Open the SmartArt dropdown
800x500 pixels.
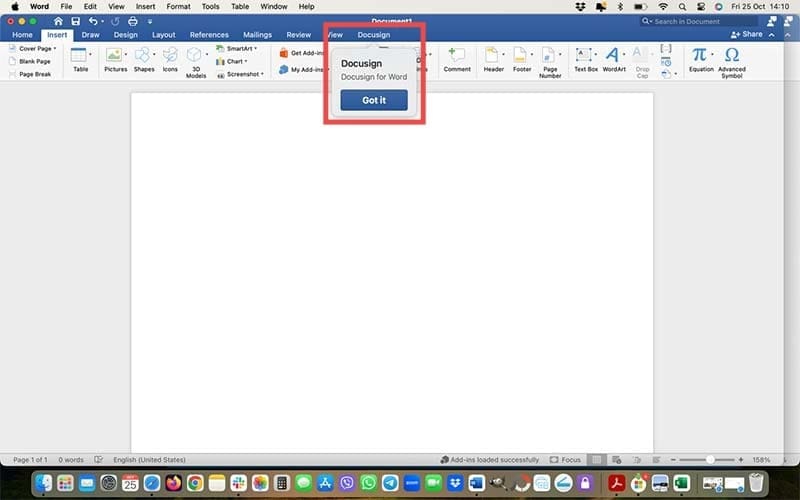[256, 48]
